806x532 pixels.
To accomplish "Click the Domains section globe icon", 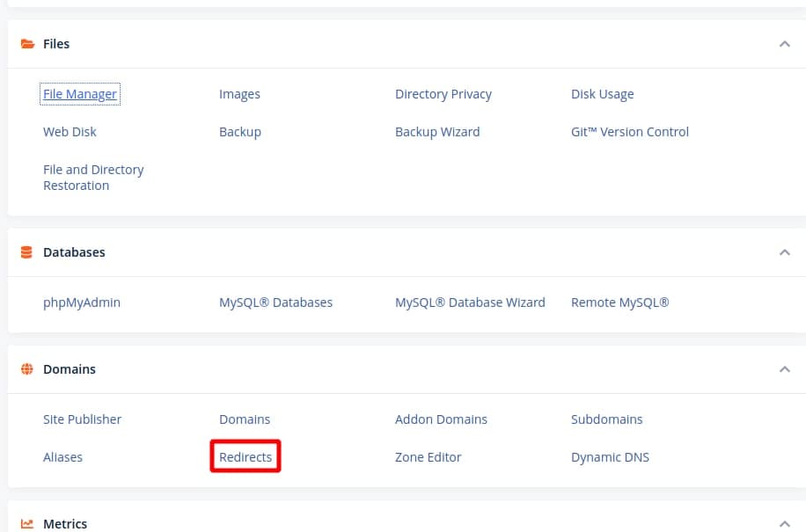I will point(27,369).
